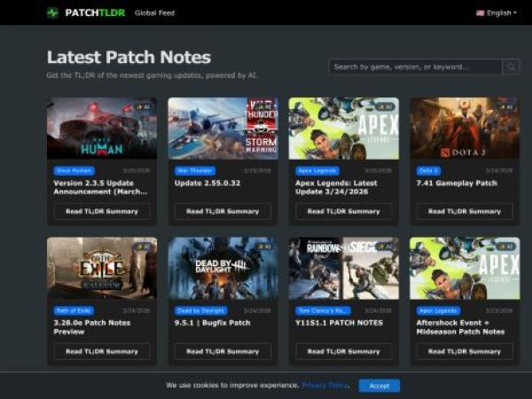This screenshot has width=532, height=399.
Task: Read TL;DR Summary for 7.41 Gameplay Patch
Action: [465, 211]
